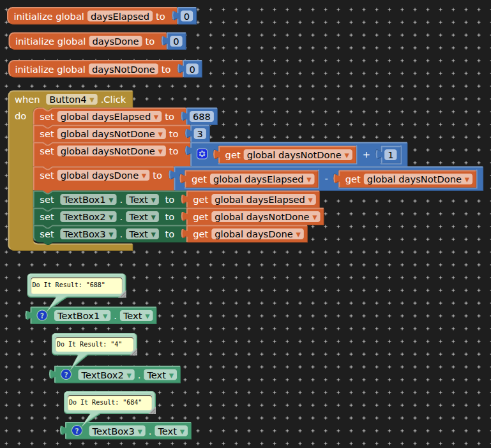Screen dimensions: 491x448
Task: Toggle the comment icon on the standalone TextBox2 block
Action: [x=66, y=375]
